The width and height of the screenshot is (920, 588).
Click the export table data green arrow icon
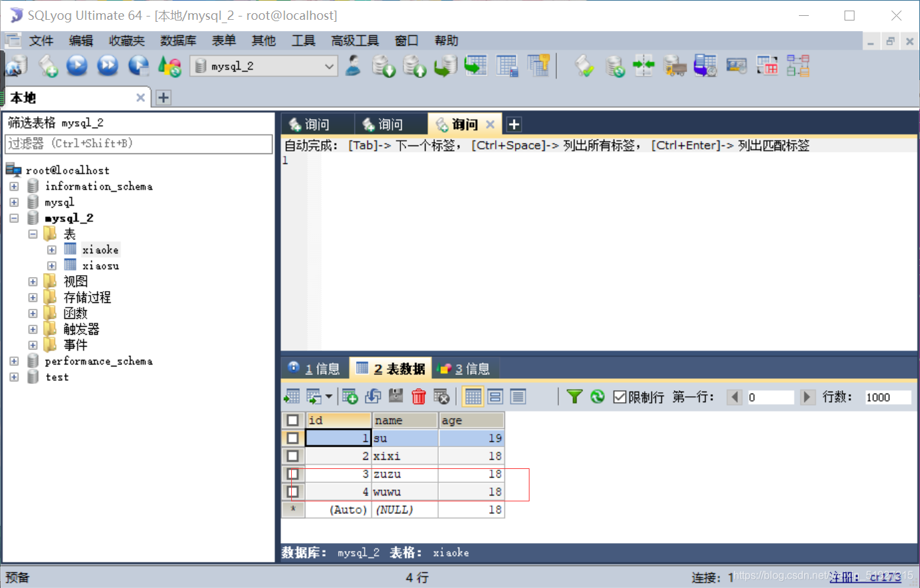point(476,65)
